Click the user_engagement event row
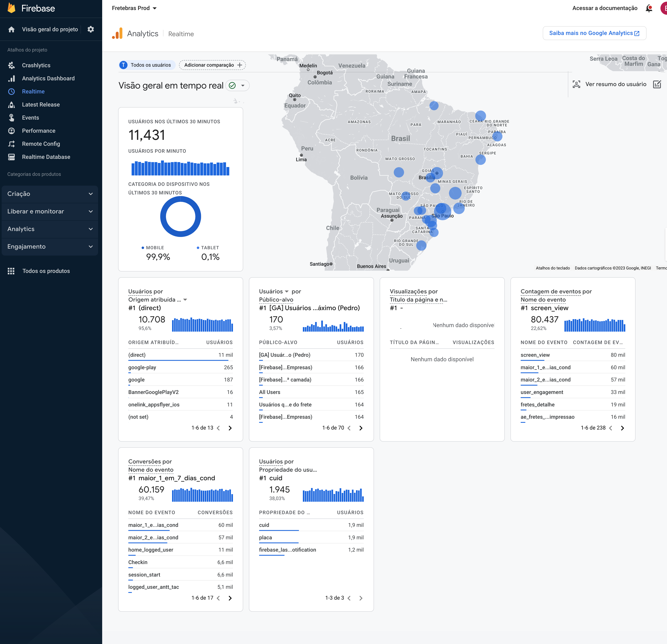The image size is (667, 644). point(573,392)
